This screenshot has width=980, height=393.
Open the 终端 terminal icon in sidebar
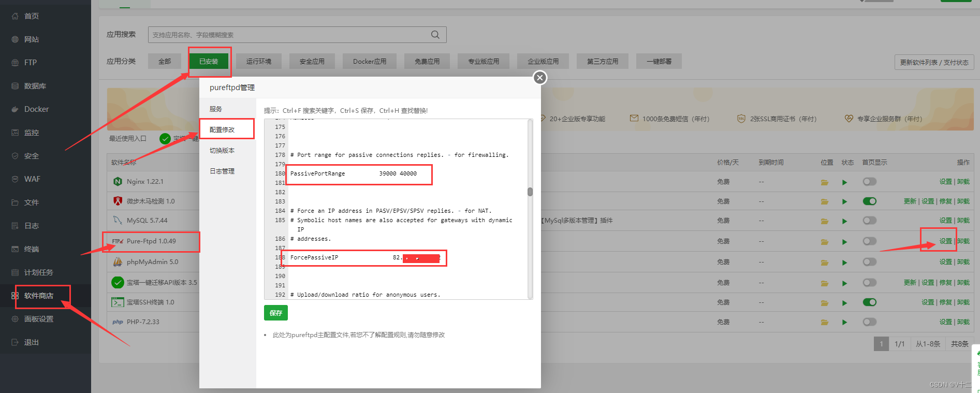click(x=15, y=249)
